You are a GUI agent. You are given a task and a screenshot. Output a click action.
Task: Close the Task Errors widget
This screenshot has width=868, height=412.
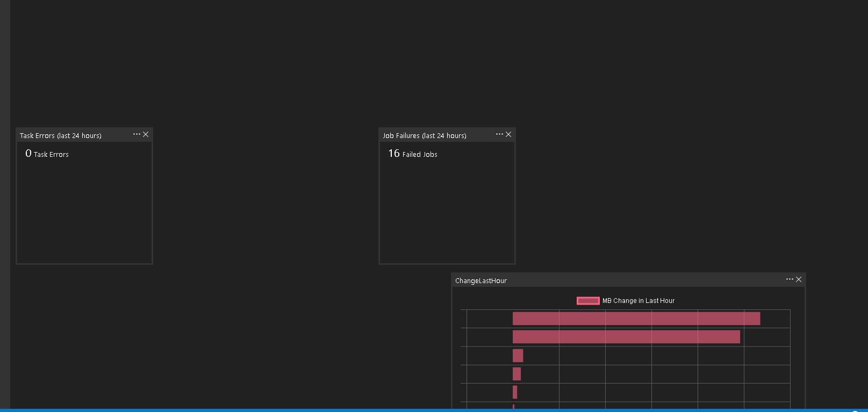pyautogui.click(x=146, y=134)
